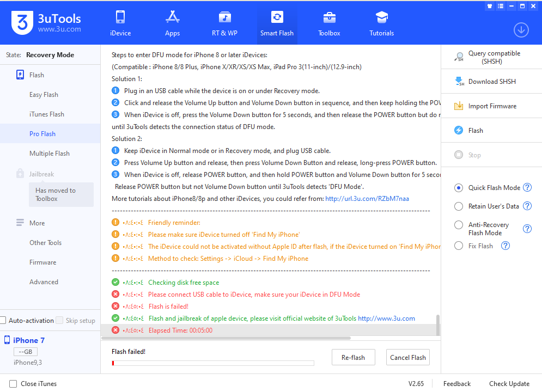Click the More section lines icon
The width and height of the screenshot is (542, 392).
pyautogui.click(x=20, y=223)
